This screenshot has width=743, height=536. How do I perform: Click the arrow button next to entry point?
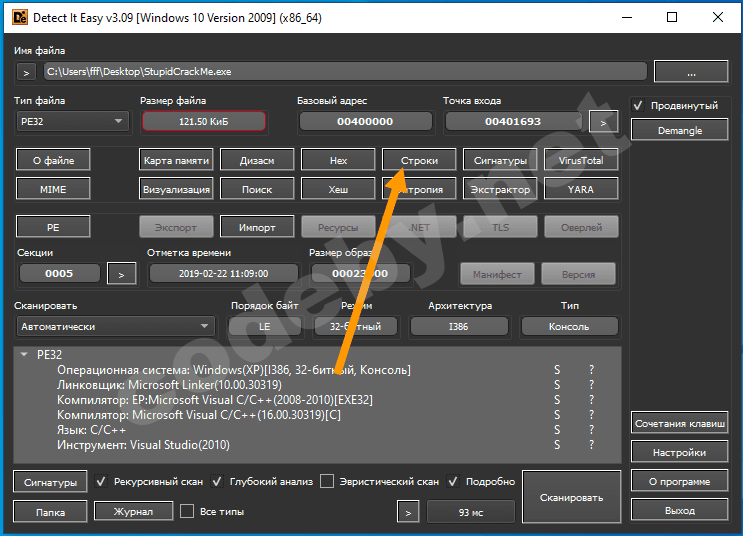point(603,122)
